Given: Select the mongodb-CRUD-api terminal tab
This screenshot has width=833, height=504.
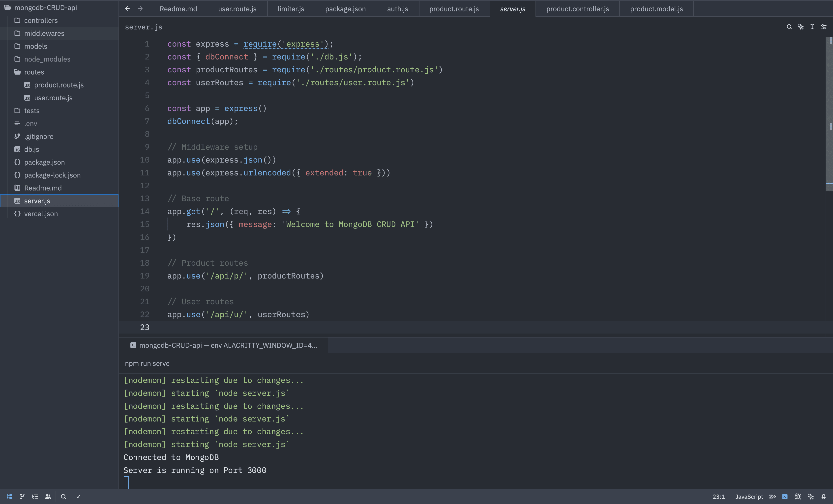Looking at the screenshot, I should 223,345.
